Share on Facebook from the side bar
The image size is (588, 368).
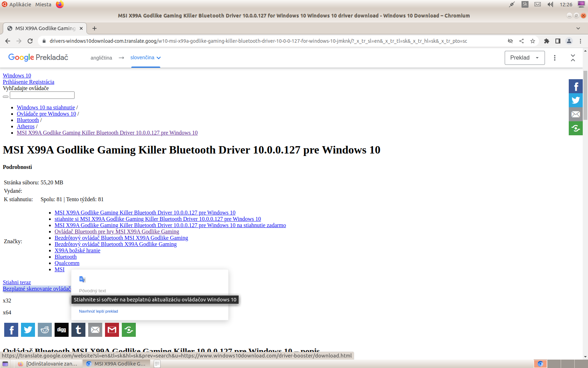(x=576, y=86)
